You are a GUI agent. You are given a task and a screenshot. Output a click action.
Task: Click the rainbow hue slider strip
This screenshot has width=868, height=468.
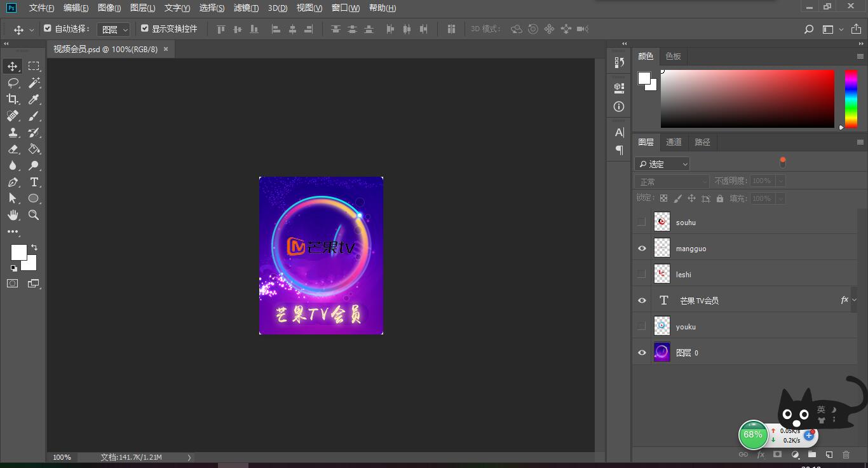(x=850, y=99)
